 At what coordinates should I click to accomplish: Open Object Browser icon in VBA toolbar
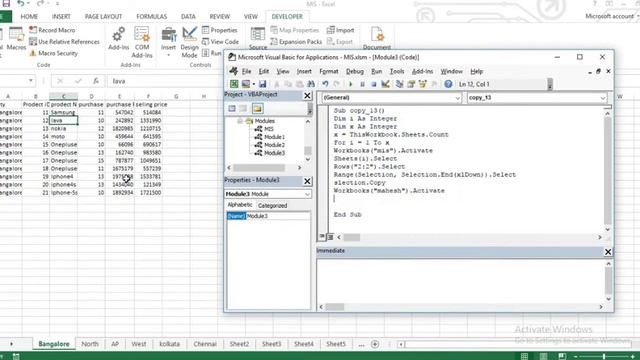(422, 84)
